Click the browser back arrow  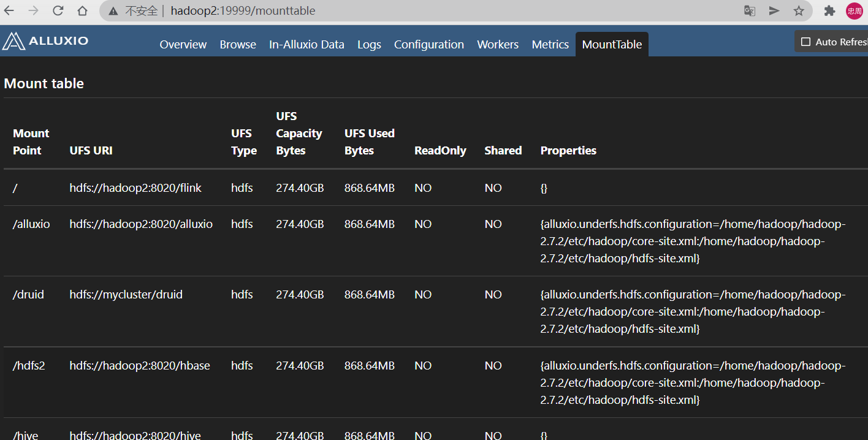coord(9,10)
